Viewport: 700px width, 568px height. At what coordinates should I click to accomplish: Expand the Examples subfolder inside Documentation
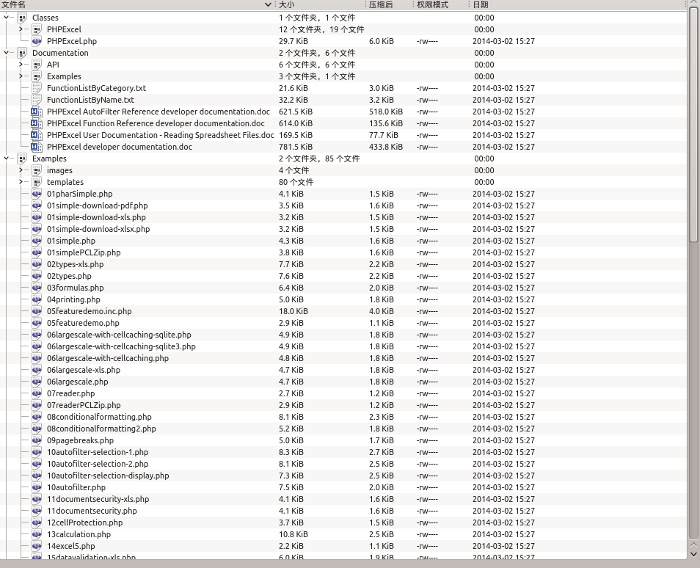pos(21,76)
